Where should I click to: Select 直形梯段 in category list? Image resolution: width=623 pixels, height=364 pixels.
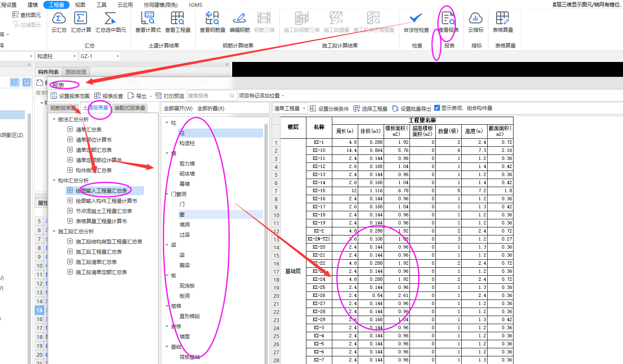[x=190, y=316]
